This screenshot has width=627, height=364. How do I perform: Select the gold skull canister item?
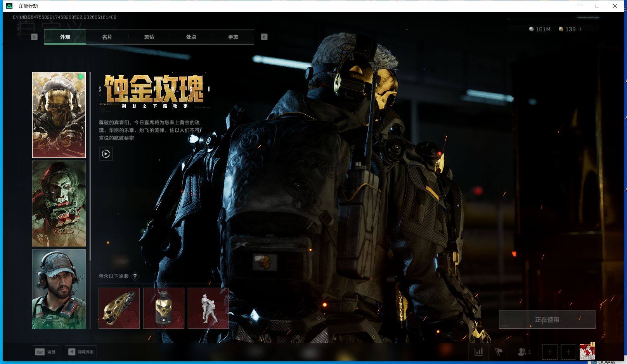coord(164,308)
